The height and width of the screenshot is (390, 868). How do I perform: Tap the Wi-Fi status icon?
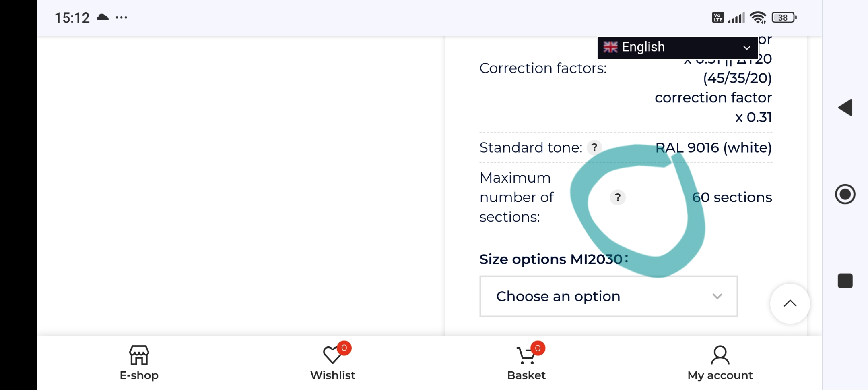pos(758,17)
